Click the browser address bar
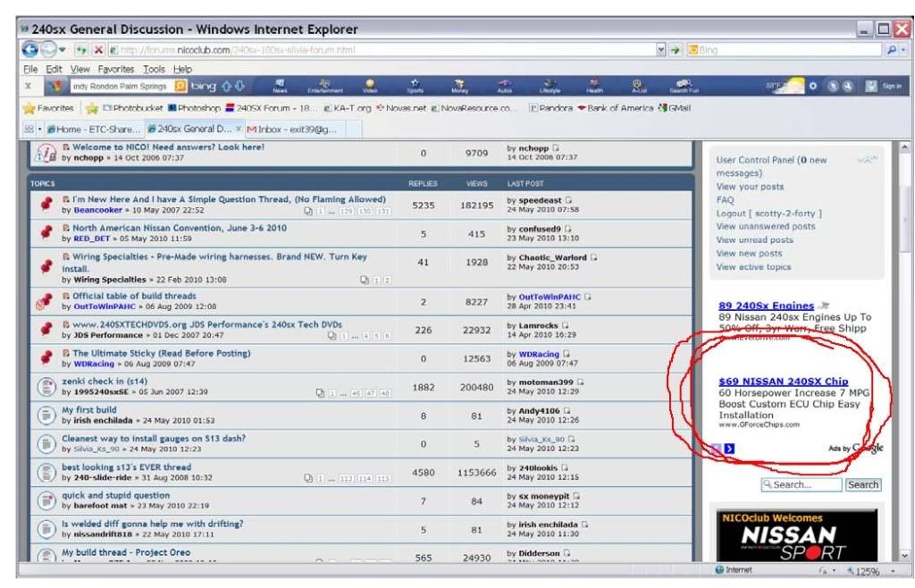Image resolution: width=915 pixels, height=588 pixels. [382, 50]
